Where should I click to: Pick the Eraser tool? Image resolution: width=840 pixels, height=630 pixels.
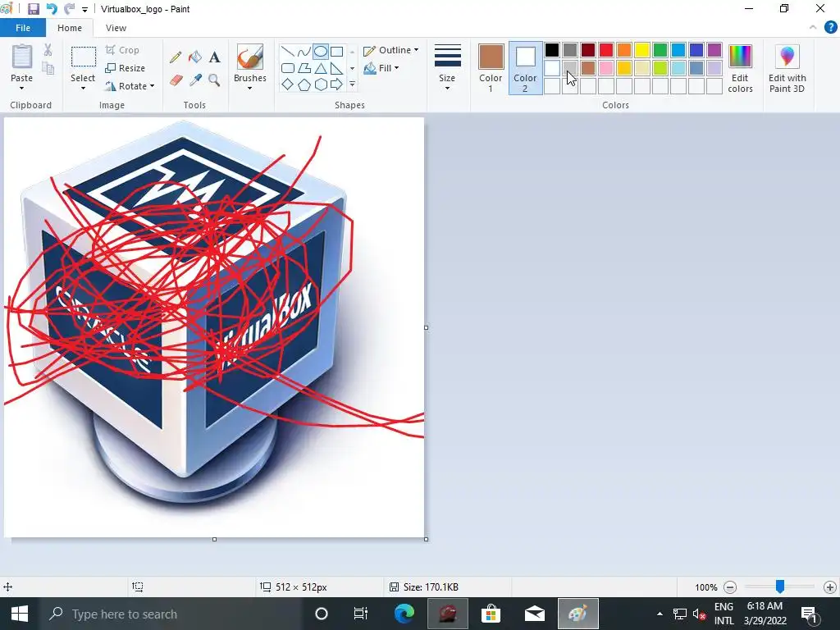(176, 80)
